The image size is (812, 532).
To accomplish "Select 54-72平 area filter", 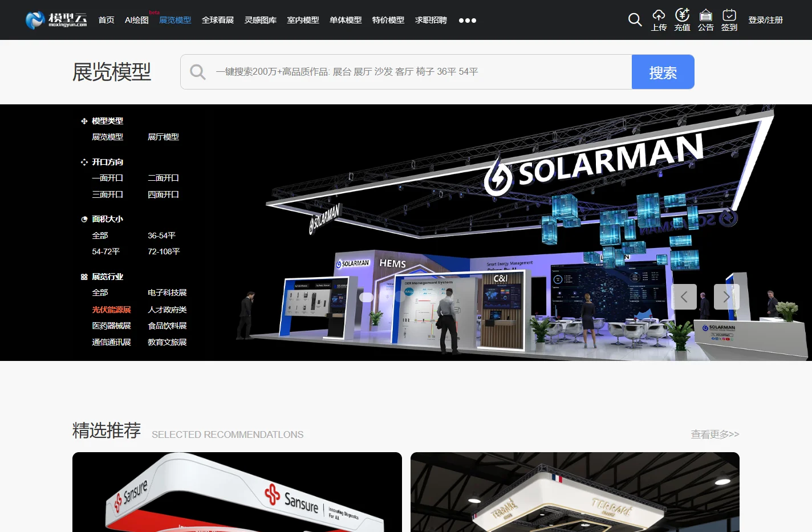I will point(106,251).
